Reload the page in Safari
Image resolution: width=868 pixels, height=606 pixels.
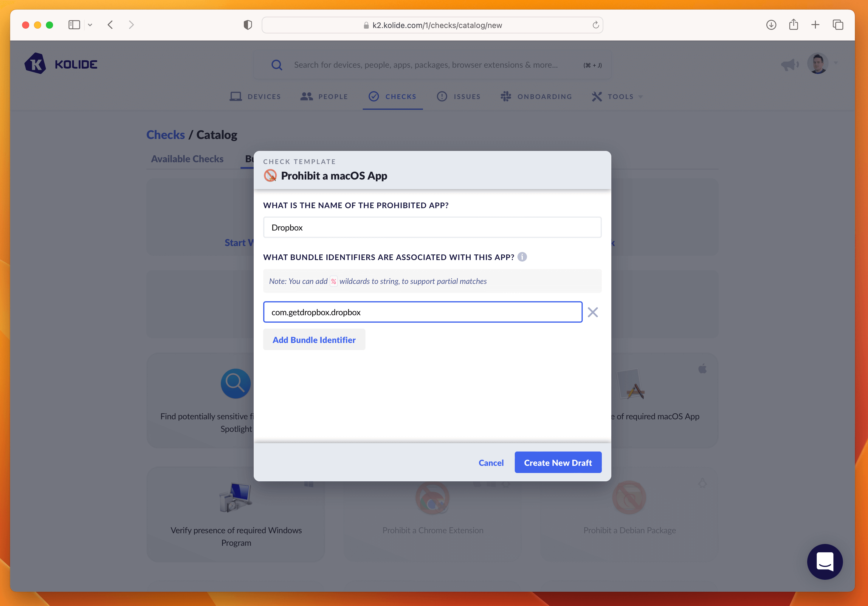(x=596, y=25)
